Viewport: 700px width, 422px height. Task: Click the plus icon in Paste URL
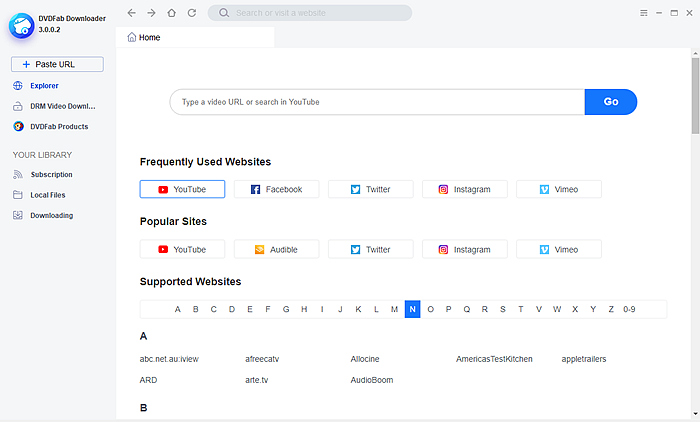click(26, 64)
